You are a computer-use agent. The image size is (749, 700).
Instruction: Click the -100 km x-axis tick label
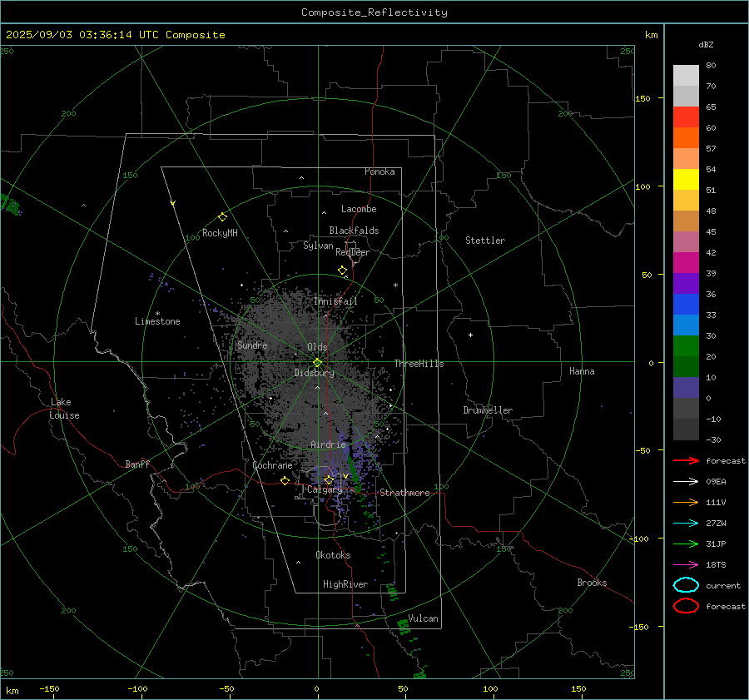pos(137,689)
